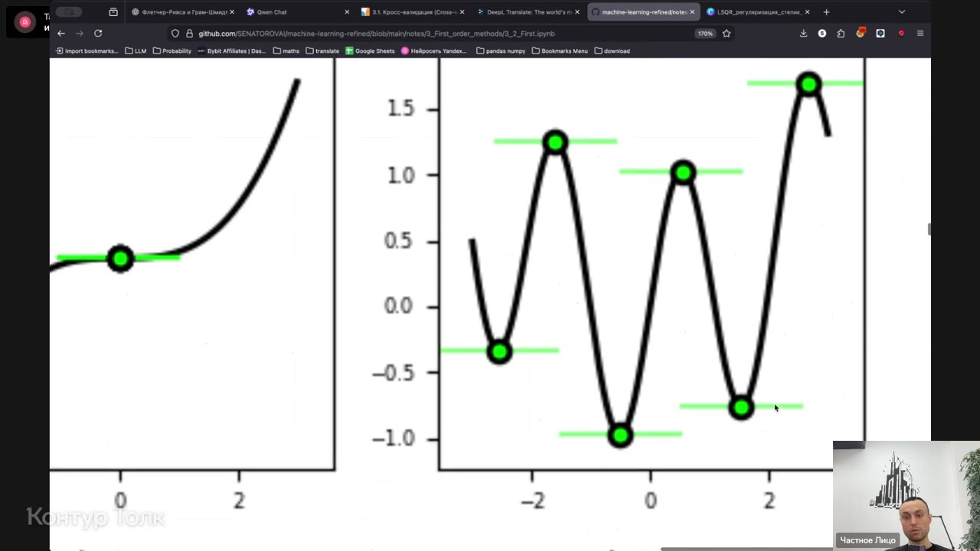Open the Google Sheets bookmark
Viewport: 980px width, 551px height.
[371, 51]
